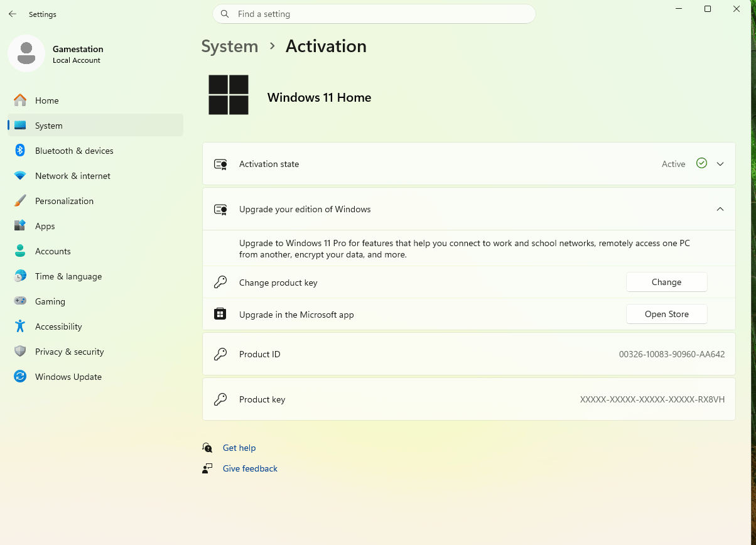756x545 pixels.
Task: Open the Home settings page
Action: click(95, 100)
